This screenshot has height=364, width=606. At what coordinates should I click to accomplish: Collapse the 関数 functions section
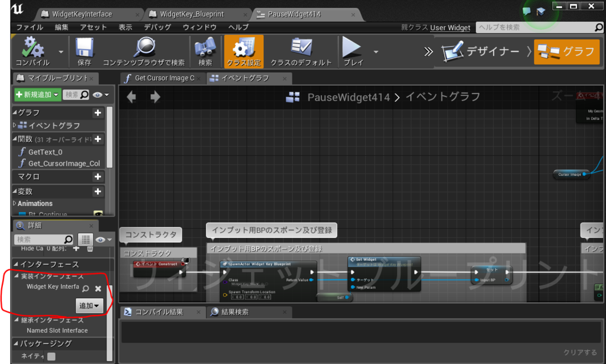[x=15, y=138]
